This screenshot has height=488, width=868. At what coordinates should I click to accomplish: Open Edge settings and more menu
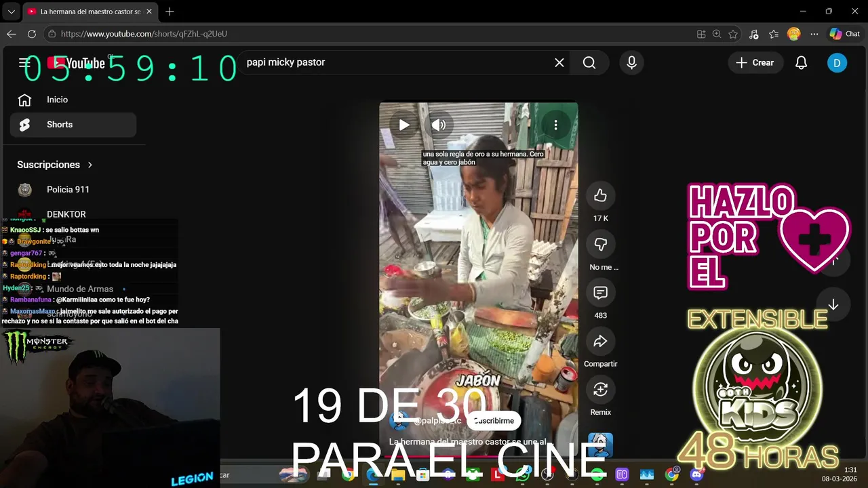[814, 34]
